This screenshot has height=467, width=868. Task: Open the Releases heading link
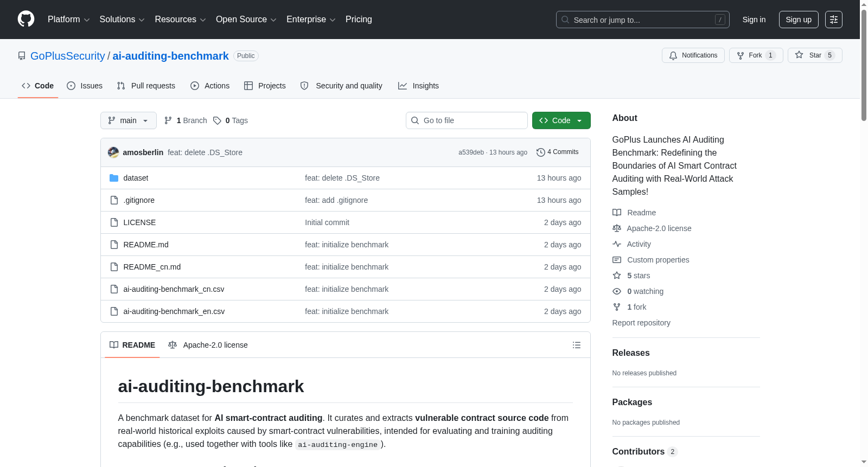[631, 353]
